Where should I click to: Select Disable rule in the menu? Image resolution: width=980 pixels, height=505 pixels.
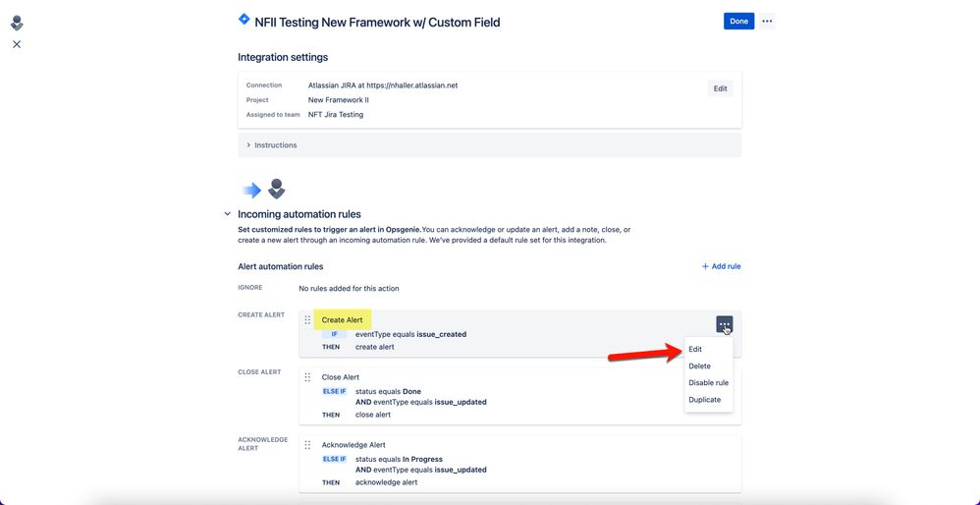click(708, 382)
